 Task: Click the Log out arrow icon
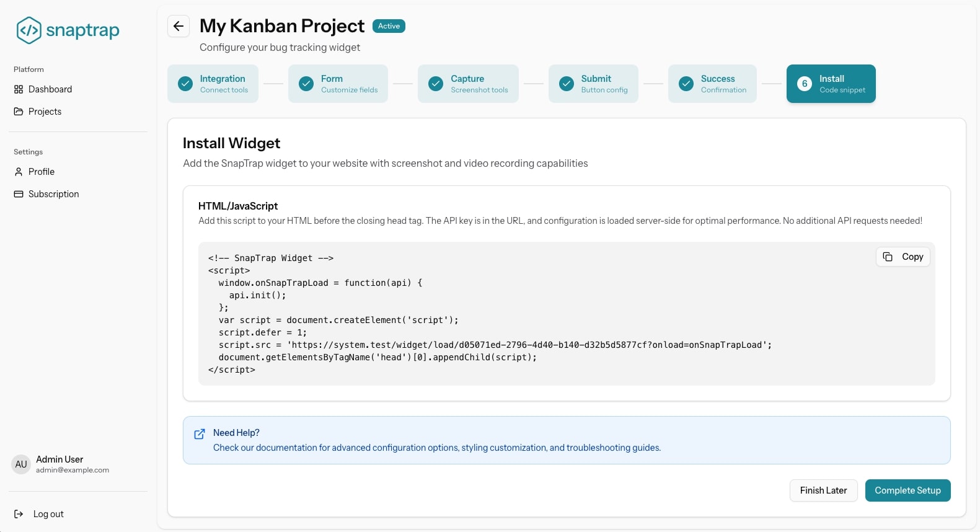coord(19,514)
